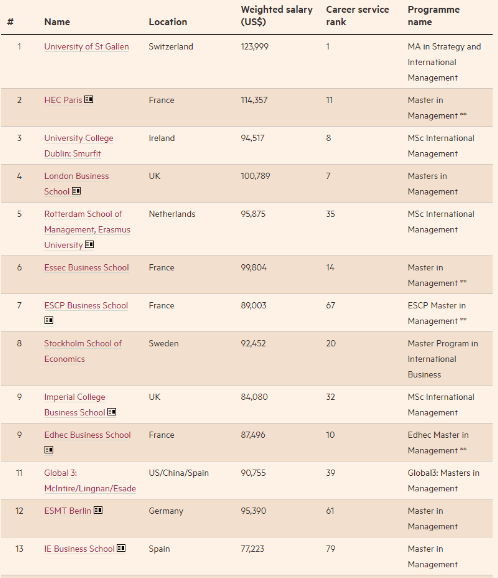Click the profile icon beside Imperial College Business School
Screen dimensions: 498x578
(x=111, y=412)
